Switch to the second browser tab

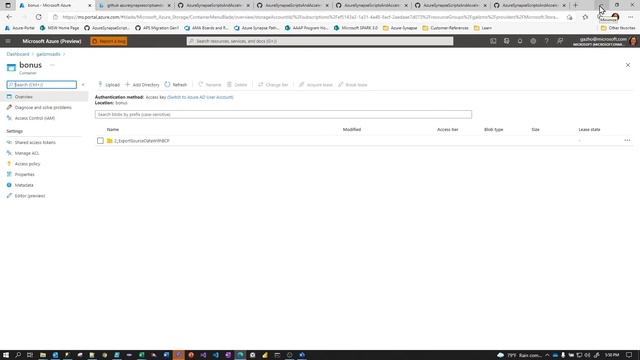135,5
